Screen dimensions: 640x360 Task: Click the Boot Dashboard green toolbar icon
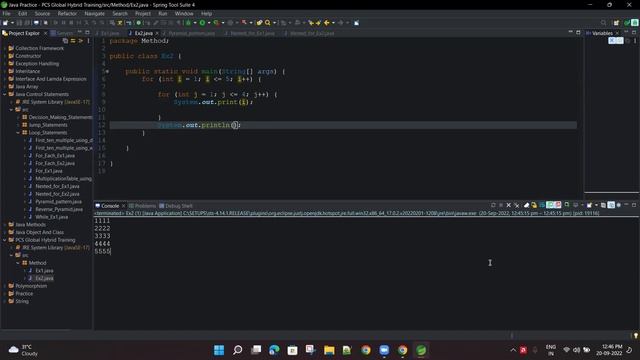click(139, 23)
